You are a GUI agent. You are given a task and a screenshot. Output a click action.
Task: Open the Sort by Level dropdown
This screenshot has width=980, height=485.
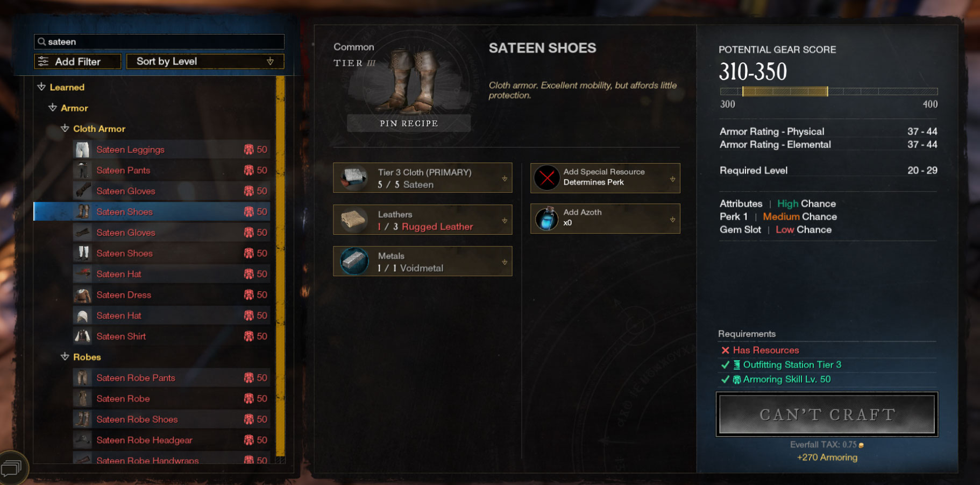coord(205,61)
